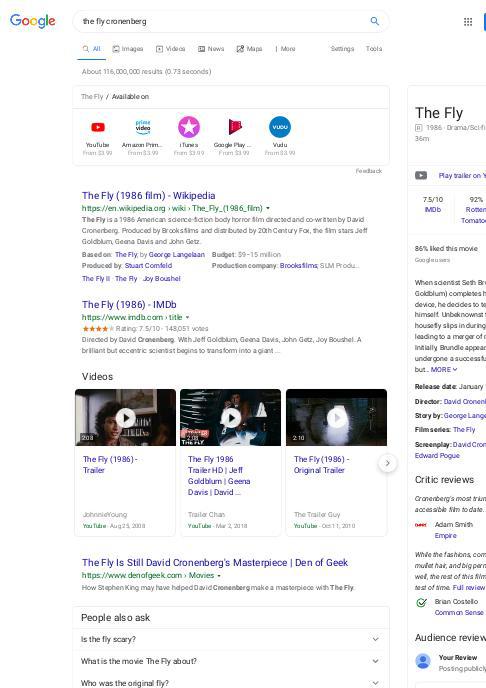This screenshot has height=688, width=486.
Task: Expand 'Who was the original fly?' question
Action: pyautogui.click(x=231, y=682)
